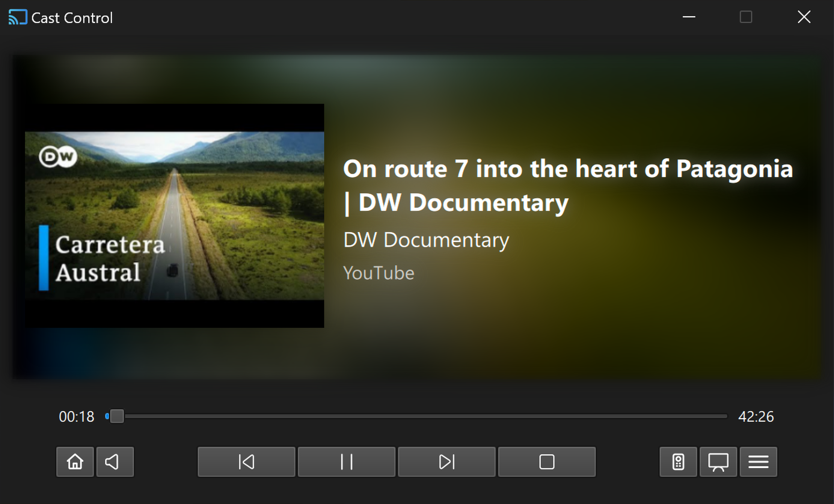Go to the home screen button
The image size is (834, 504).
click(75, 462)
